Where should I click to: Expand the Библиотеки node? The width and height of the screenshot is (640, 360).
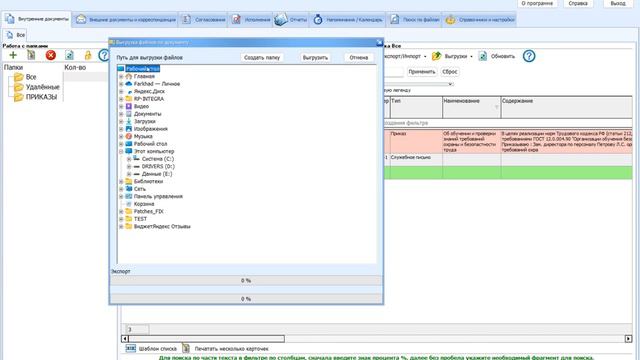tap(121, 181)
